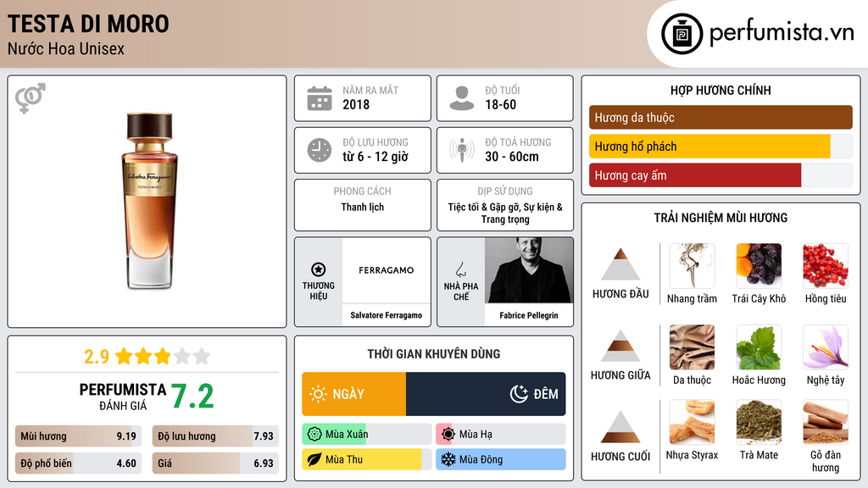This screenshot has height=488, width=868.
Task: Click the sun icon in the Ngày bar
Action: [x=319, y=394]
